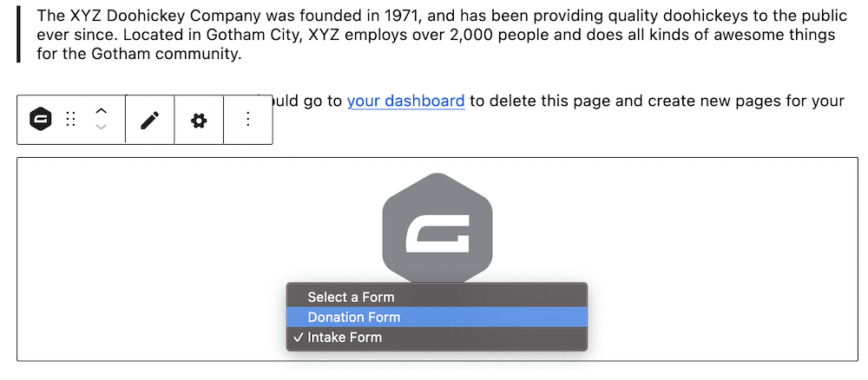Viewport: 868px width, 380px height.
Task: Select "Donation Form" from the list
Action: click(x=354, y=318)
